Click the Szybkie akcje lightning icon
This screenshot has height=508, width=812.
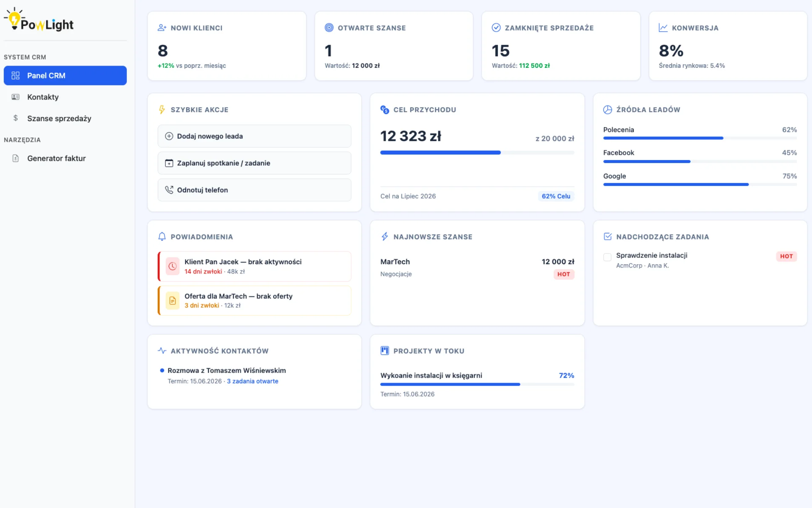click(x=162, y=110)
